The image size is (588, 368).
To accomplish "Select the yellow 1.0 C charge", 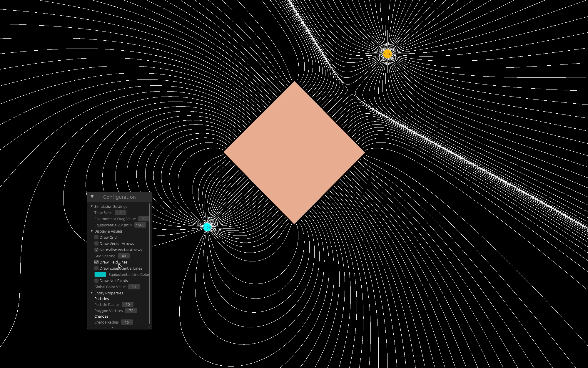I will point(387,54).
